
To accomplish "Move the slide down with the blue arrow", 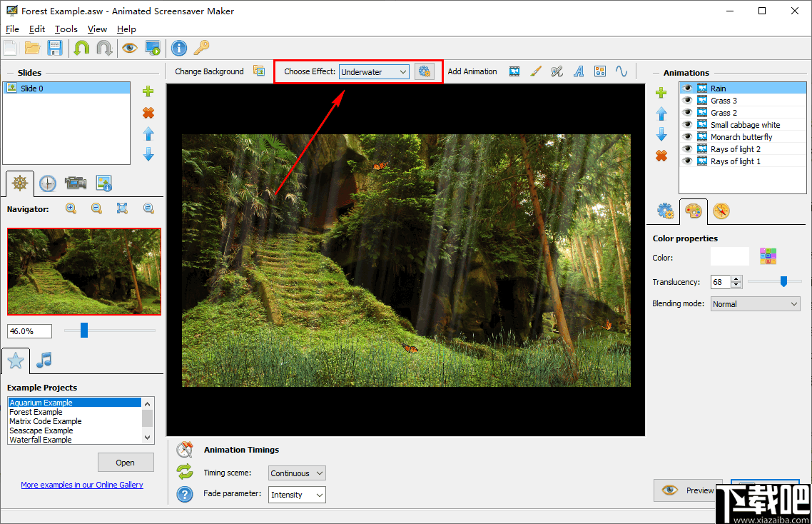I will pos(148,154).
